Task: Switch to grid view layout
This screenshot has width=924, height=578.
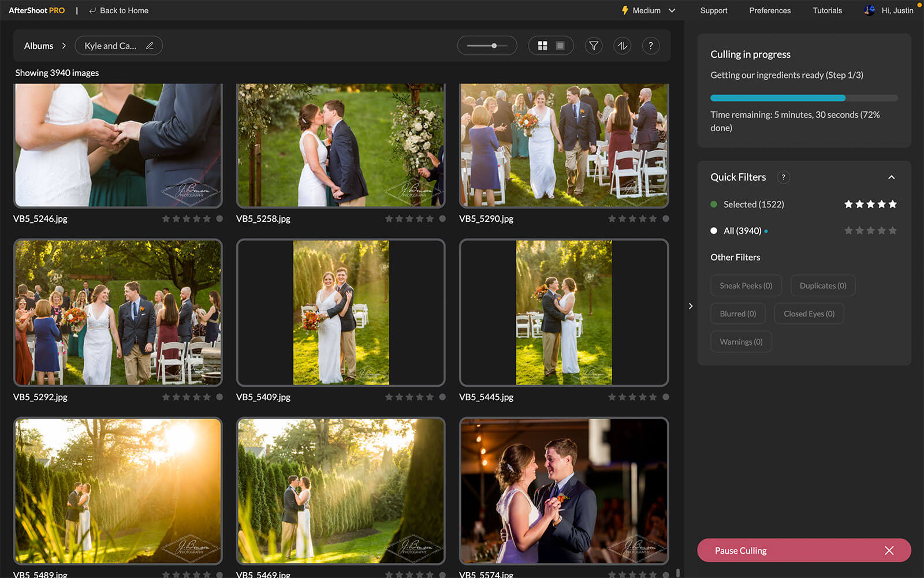Action: [x=542, y=46]
